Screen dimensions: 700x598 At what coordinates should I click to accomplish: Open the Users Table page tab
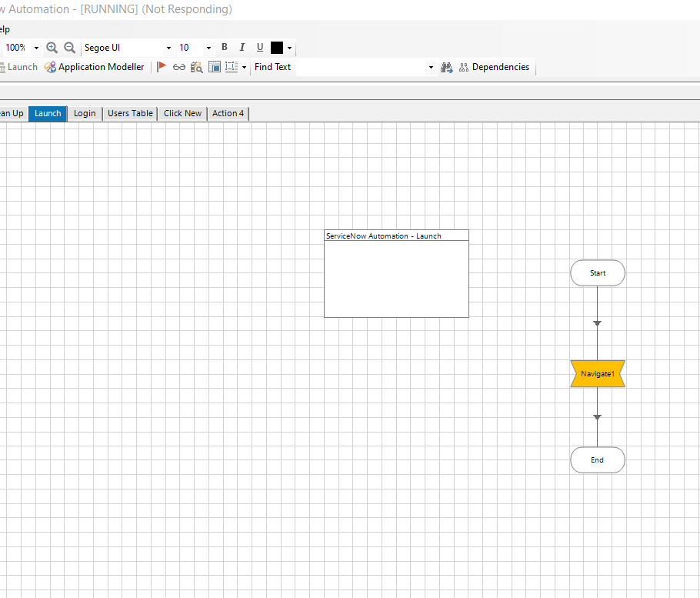pyautogui.click(x=130, y=113)
